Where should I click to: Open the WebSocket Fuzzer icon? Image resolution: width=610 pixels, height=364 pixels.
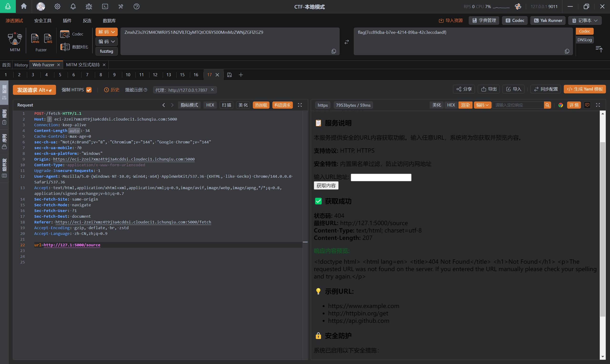[x=48, y=39]
